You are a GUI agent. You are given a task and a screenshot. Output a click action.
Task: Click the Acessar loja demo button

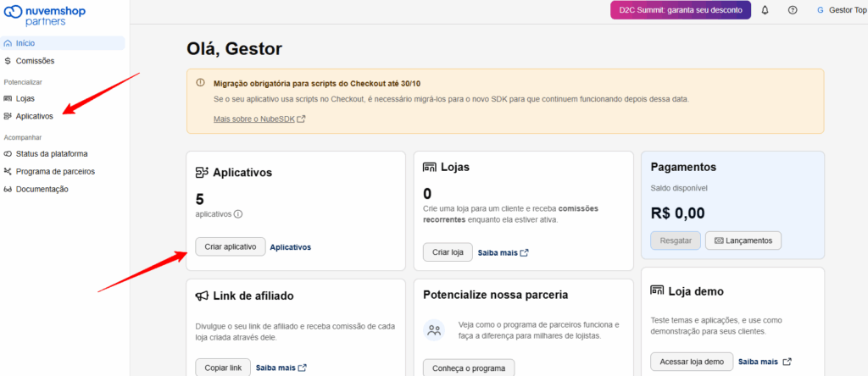coord(692,362)
